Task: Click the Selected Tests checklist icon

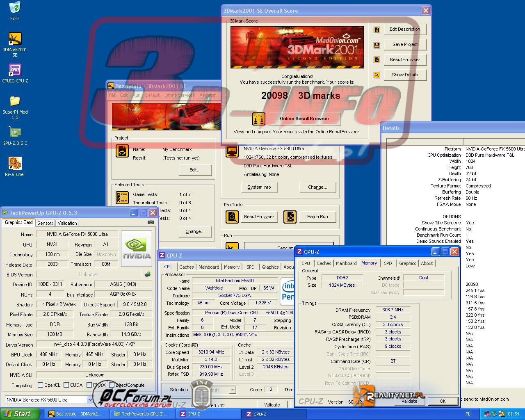Action: click(x=122, y=197)
